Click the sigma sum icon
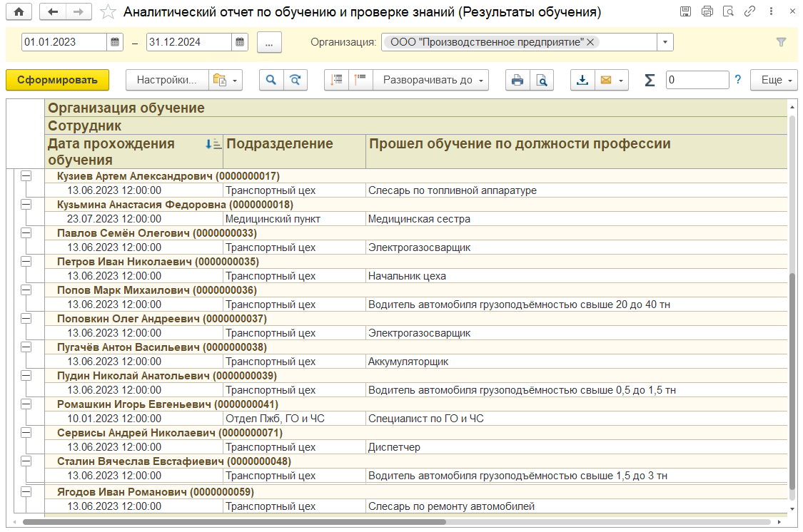Viewport: 803px width, 532px height. click(650, 81)
